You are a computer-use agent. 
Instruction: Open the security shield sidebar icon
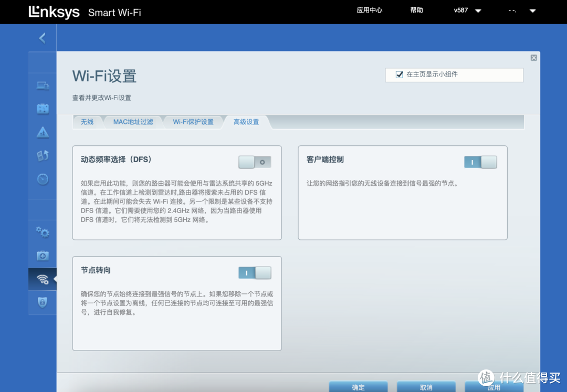[x=43, y=303]
